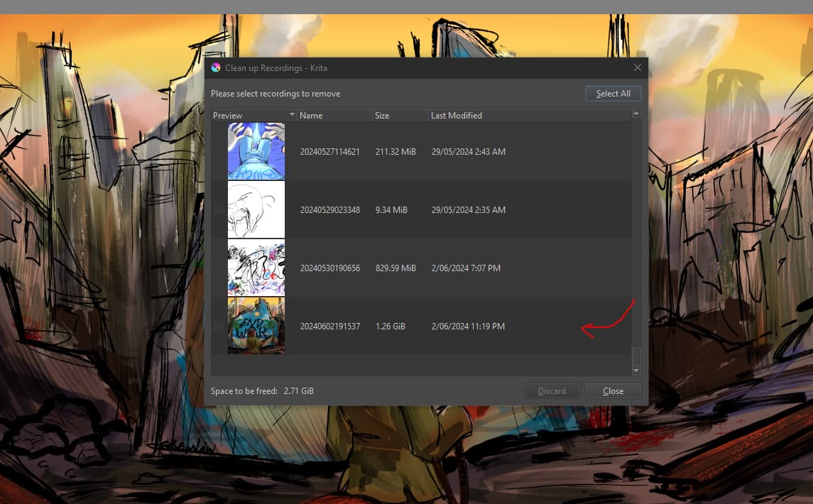Sort recordings by the Size column header
This screenshot has height=504, width=813.
click(400, 115)
